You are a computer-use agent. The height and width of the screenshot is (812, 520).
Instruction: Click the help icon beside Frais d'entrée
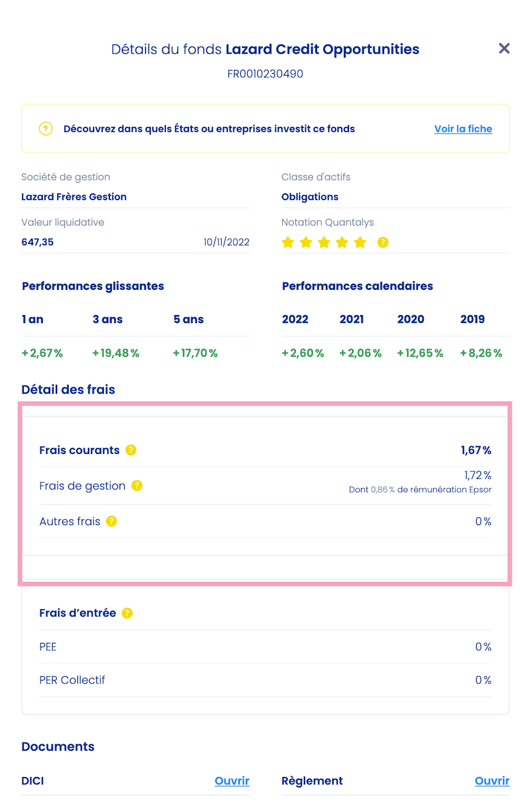click(x=127, y=613)
